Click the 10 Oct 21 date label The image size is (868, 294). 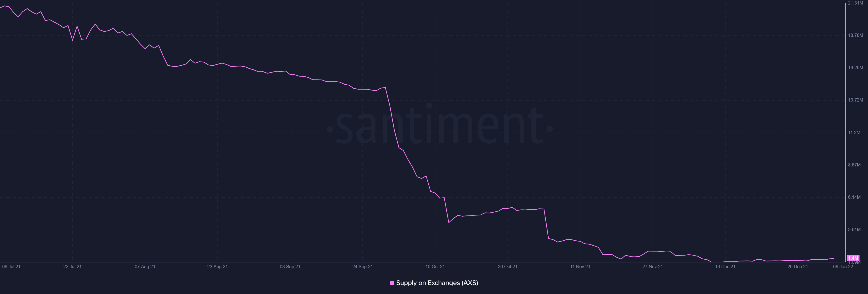coord(435,267)
